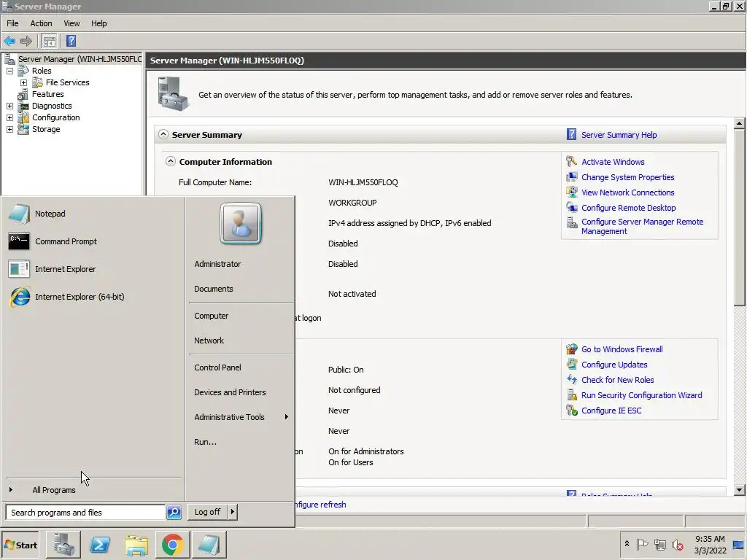This screenshot has height=560, width=747.
Task: Click Run Security Configuration Wizard link
Action: click(x=641, y=394)
